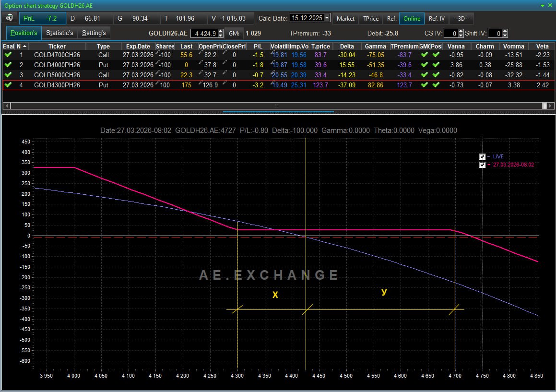Screen dimensions: 556x392
Task: Click the --3D-- view button
Action: pos(461,19)
